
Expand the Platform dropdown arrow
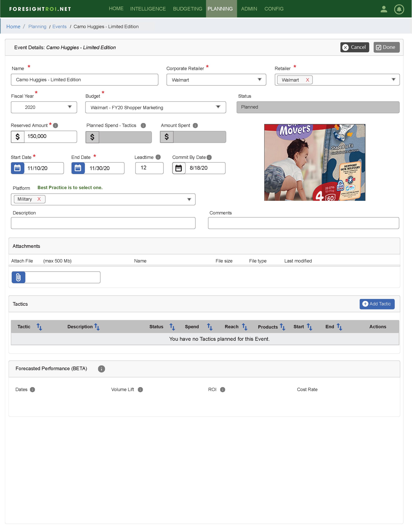189,199
